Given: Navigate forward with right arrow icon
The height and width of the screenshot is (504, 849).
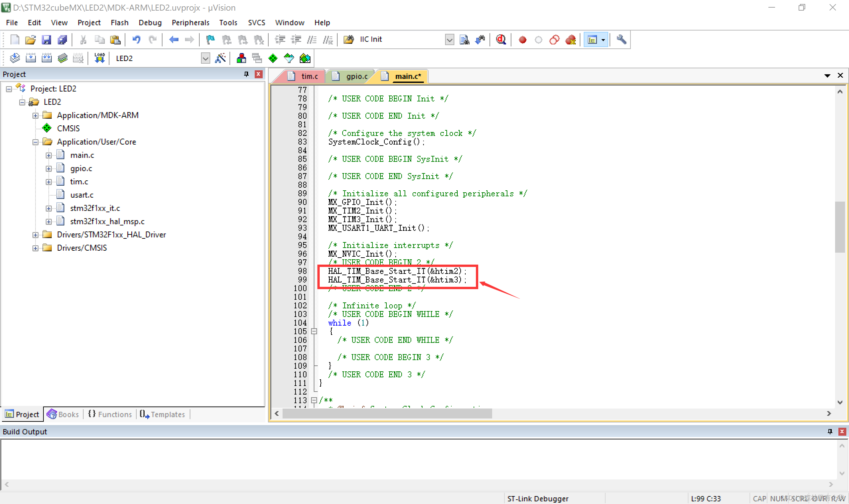Looking at the screenshot, I should tap(189, 40).
